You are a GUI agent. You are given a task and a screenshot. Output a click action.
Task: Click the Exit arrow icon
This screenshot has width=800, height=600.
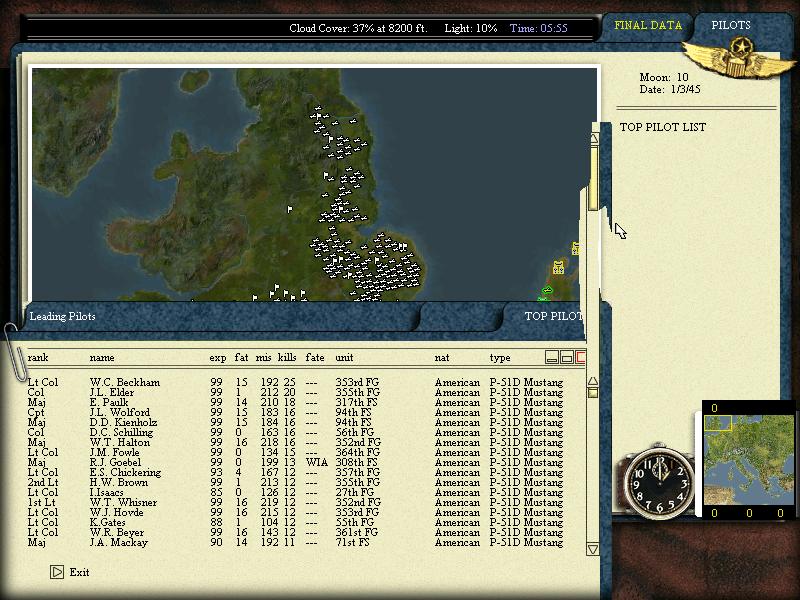tap(57, 572)
